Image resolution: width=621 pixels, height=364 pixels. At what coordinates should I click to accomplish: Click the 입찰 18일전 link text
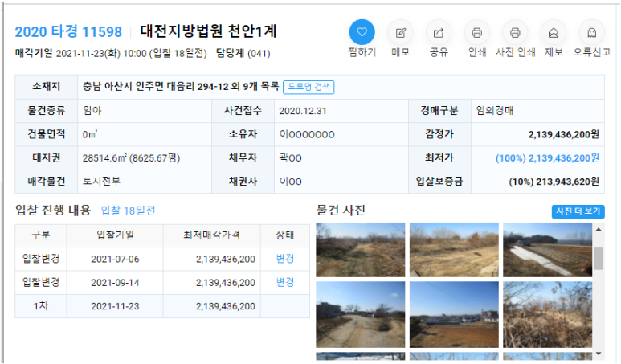(x=128, y=211)
